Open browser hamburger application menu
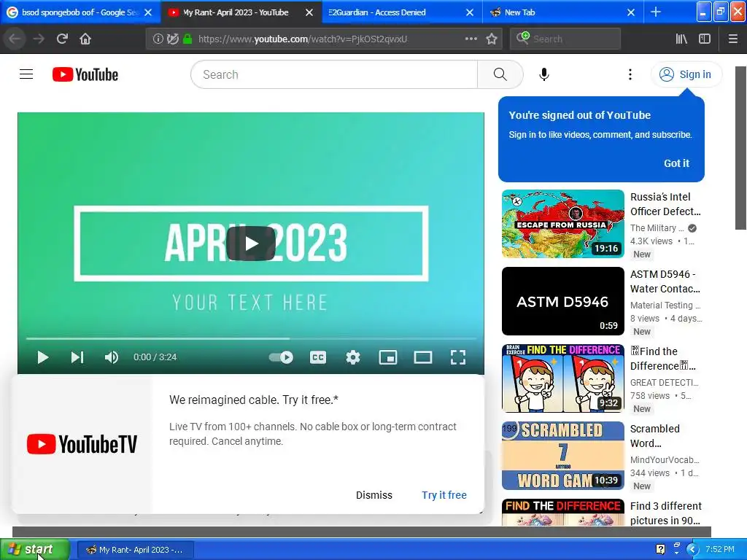747x560 pixels. click(x=732, y=39)
